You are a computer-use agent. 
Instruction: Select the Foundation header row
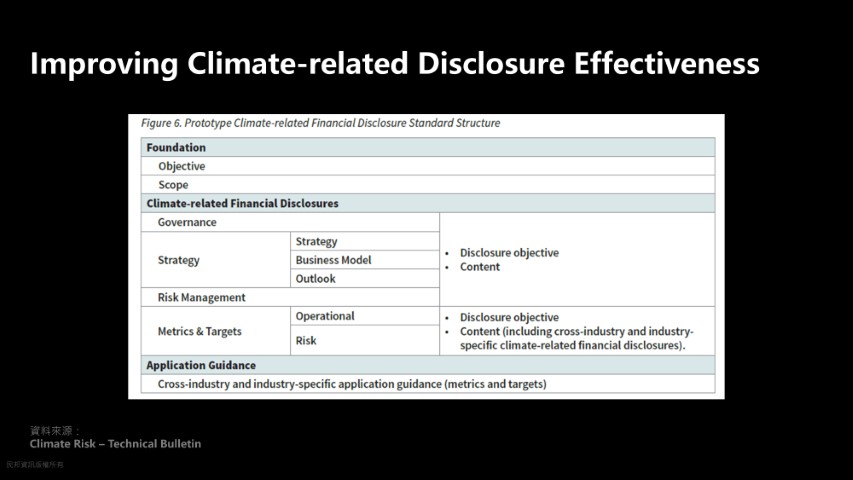(427, 148)
